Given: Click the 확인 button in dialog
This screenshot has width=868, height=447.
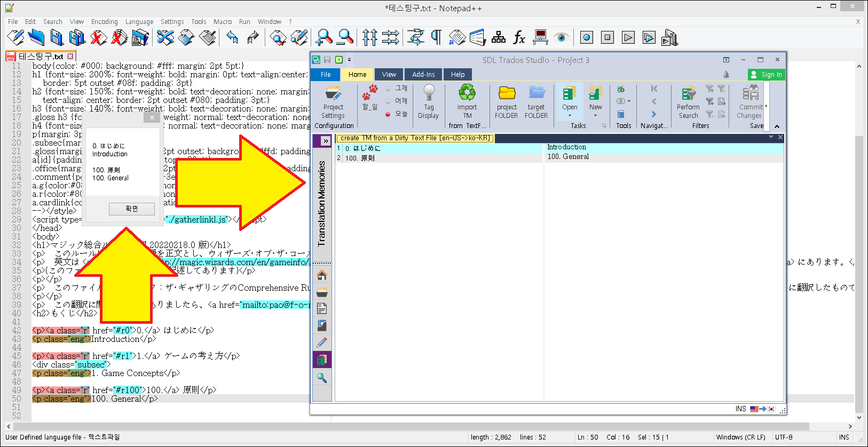Looking at the screenshot, I should 132,209.
